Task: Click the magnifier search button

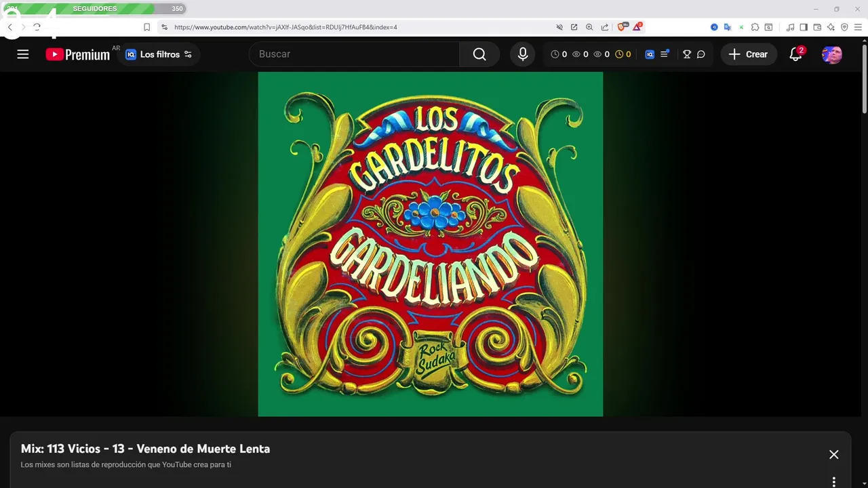Action: coord(479,54)
